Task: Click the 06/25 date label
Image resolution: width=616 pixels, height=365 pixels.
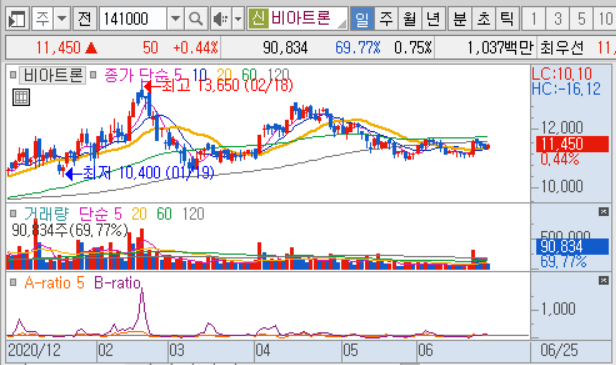Action: (x=559, y=350)
